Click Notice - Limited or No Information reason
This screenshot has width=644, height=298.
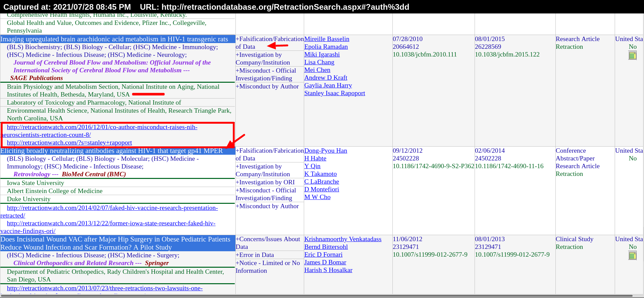point(268,267)
